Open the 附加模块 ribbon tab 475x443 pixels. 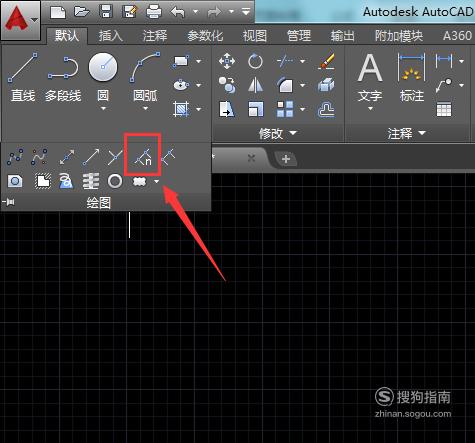coord(399,36)
